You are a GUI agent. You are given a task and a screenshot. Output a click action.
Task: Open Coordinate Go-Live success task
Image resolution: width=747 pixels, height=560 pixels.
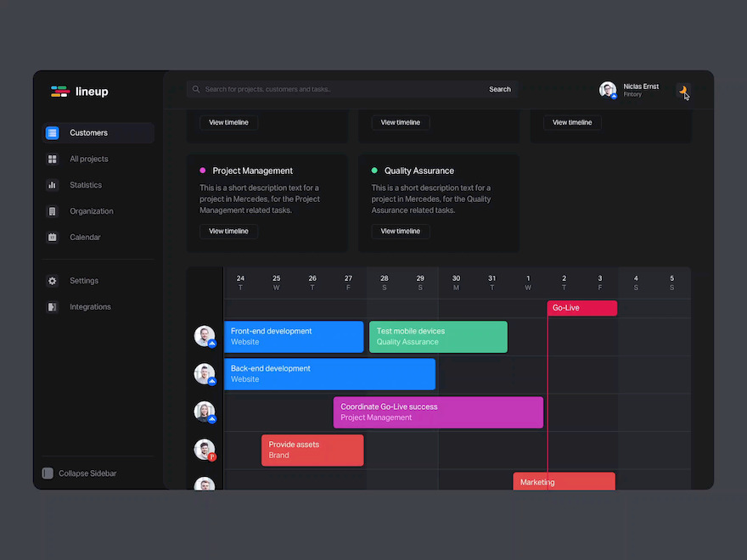[438, 412]
